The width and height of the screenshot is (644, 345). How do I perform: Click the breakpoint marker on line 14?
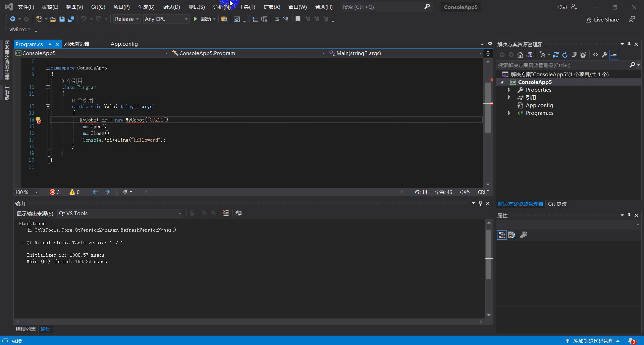tap(39, 120)
